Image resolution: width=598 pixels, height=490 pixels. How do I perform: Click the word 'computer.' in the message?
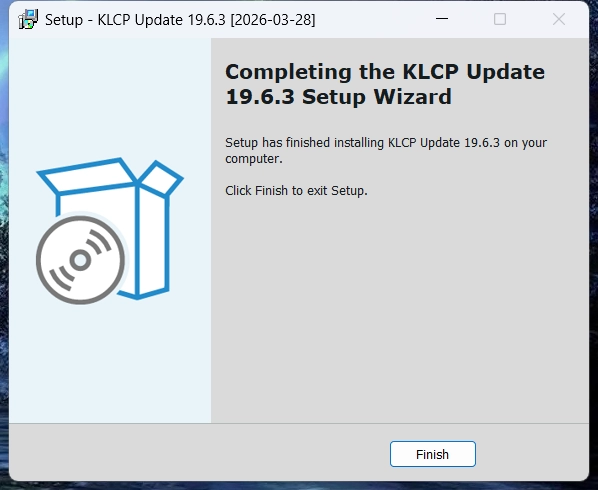tap(254, 159)
